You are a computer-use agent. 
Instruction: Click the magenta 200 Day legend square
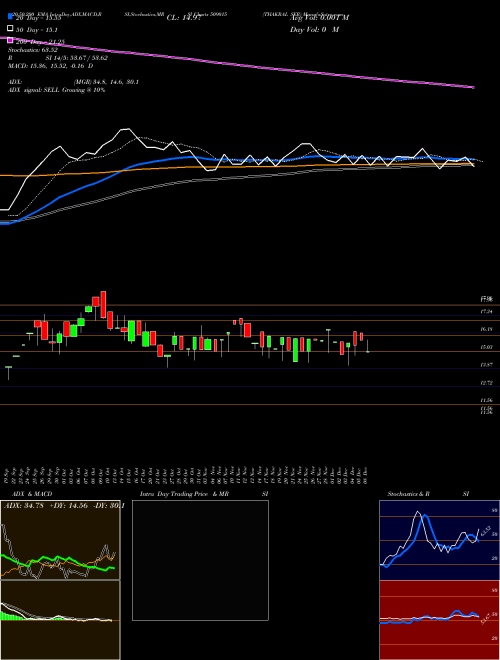pyautogui.click(x=10, y=40)
